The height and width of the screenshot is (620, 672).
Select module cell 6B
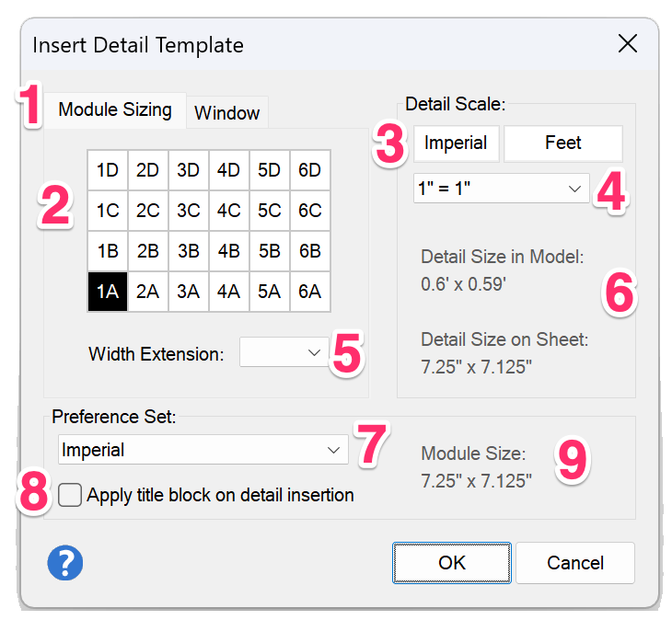pyautogui.click(x=310, y=251)
